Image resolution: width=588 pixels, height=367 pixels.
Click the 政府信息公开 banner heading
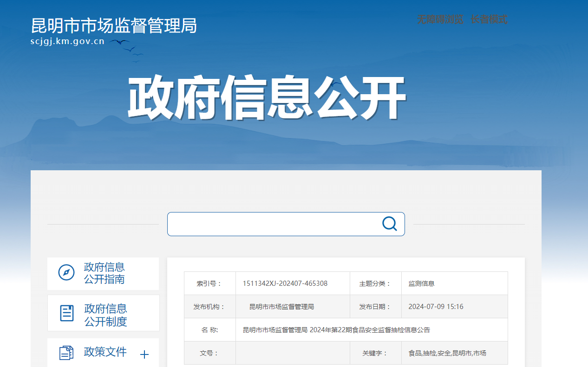[x=267, y=98]
